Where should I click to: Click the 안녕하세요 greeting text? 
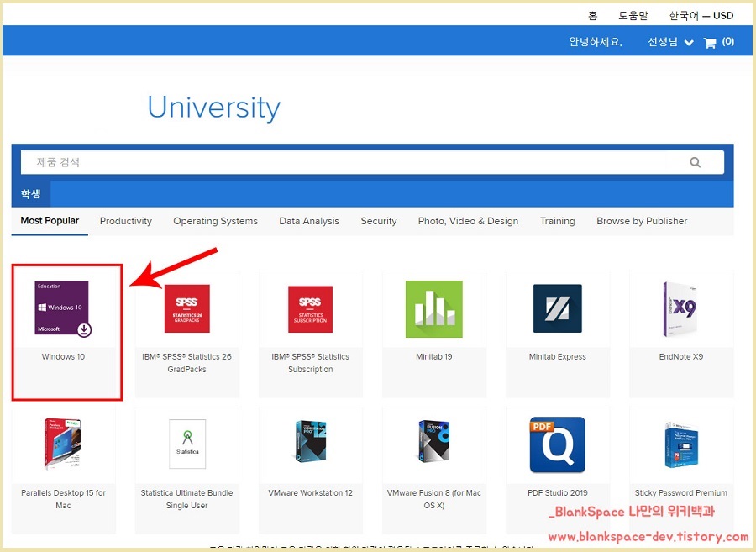pos(596,42)
